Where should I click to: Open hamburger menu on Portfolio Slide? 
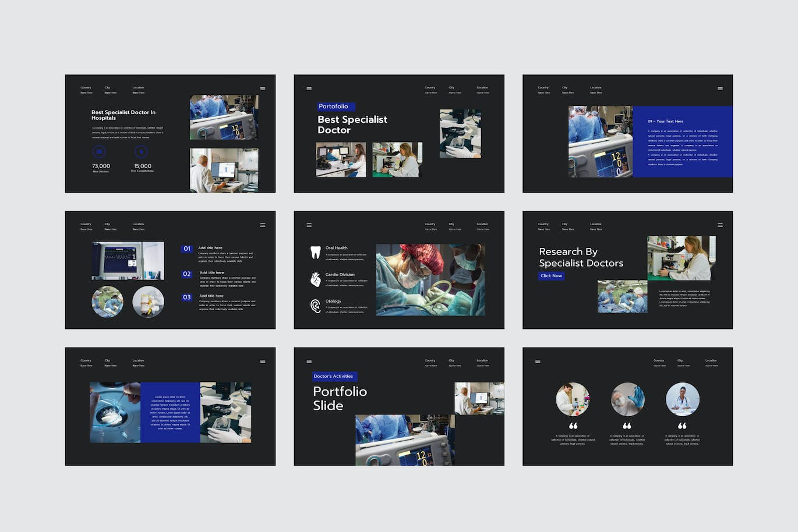click(309, 361)
